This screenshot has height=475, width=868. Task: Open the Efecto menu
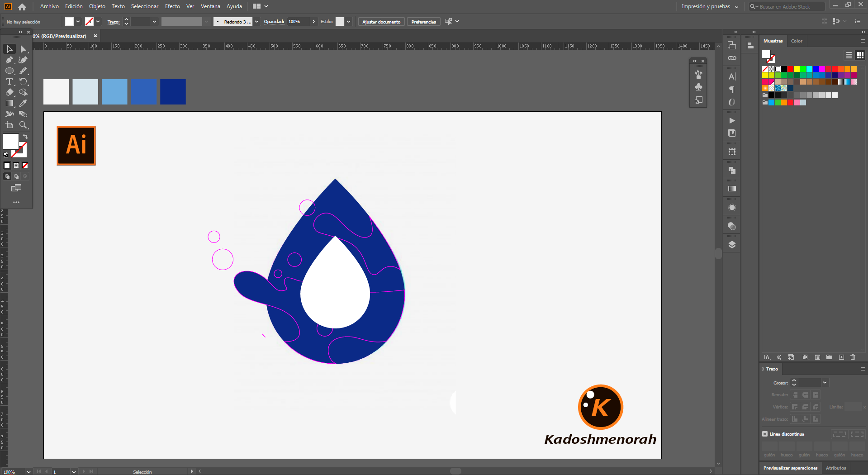pyautogui.click(x=172, y=6)
